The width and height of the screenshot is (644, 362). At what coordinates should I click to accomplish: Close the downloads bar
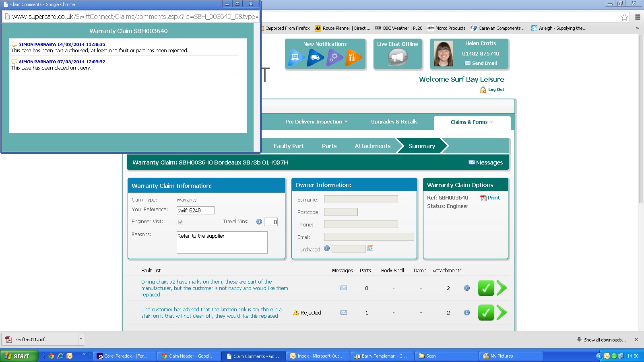pos(636,339)
